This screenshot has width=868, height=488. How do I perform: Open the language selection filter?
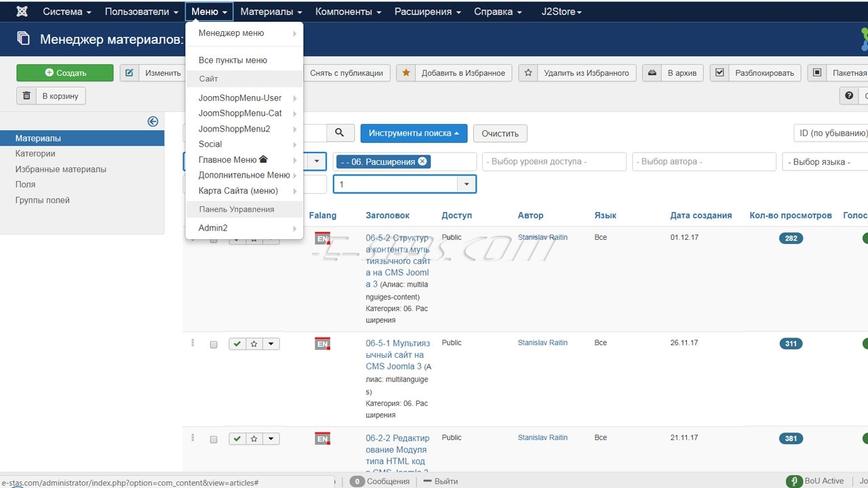point(825,161)
